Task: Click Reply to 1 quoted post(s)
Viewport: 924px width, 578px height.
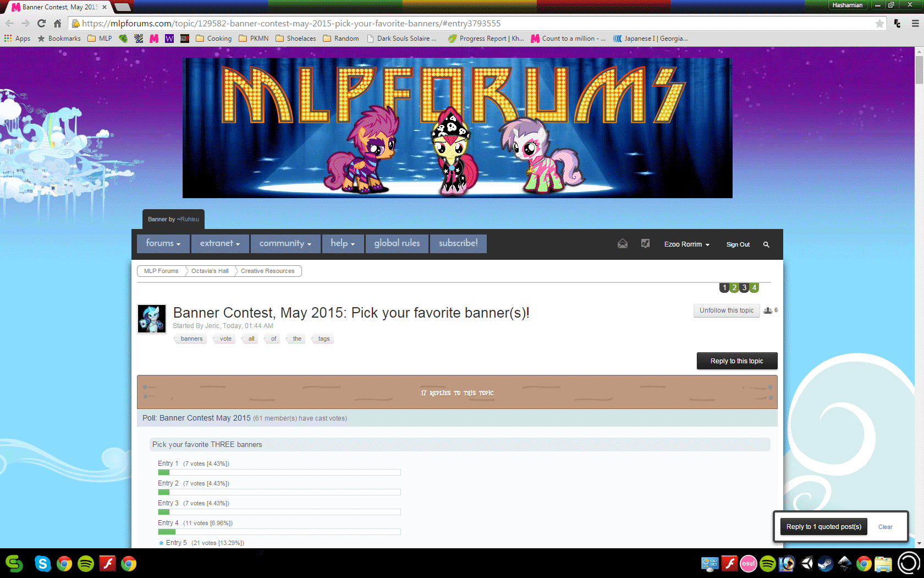Action: point(824,527)
